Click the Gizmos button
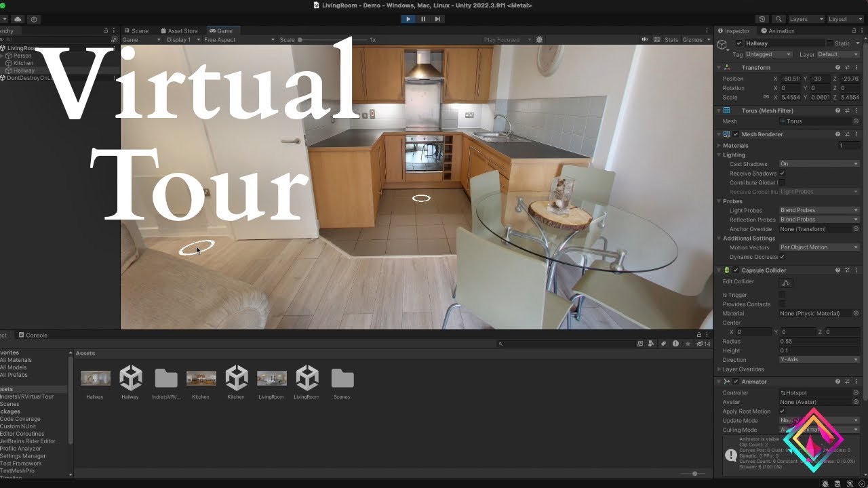The image size is (868, 488). point(692,40)
